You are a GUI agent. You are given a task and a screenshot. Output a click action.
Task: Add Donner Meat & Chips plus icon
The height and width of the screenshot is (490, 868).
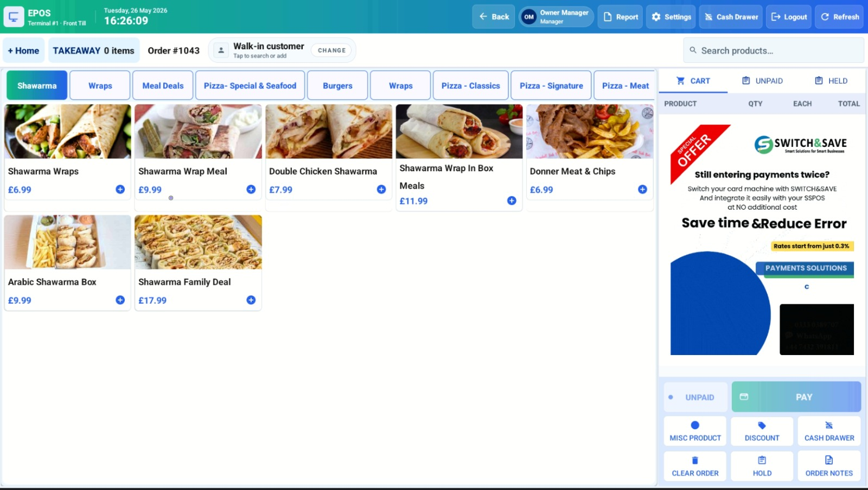tap(642, 189)
